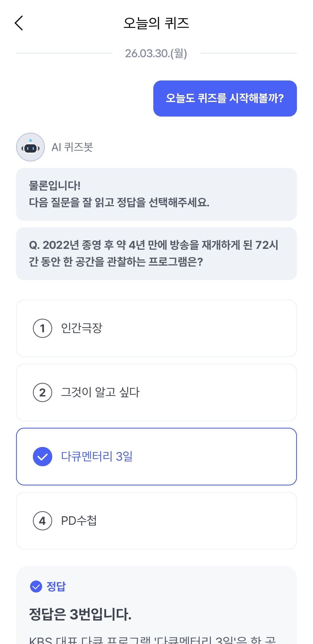
Task: Tap the AI 퀴즈봇 robot avatar
Action: pos(30,147)
